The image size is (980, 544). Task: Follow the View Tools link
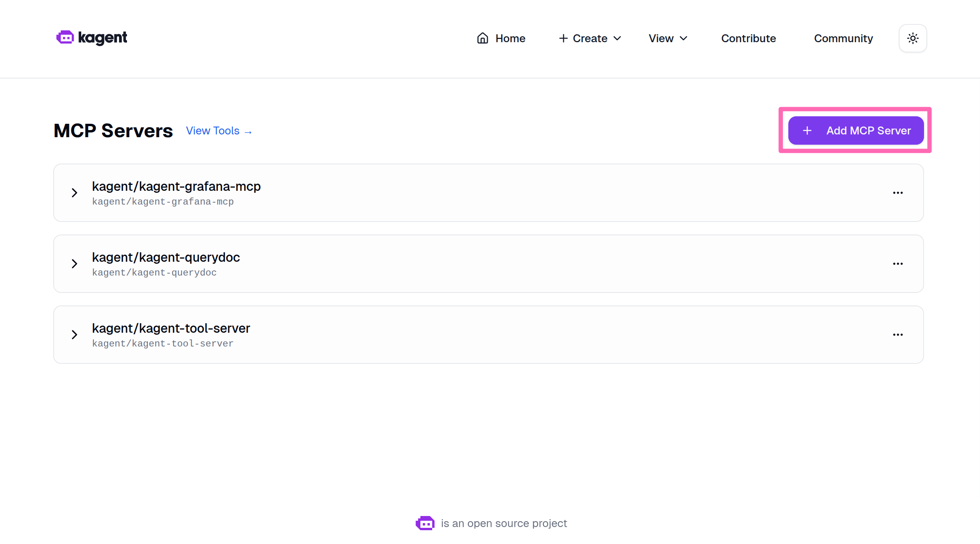219,130
